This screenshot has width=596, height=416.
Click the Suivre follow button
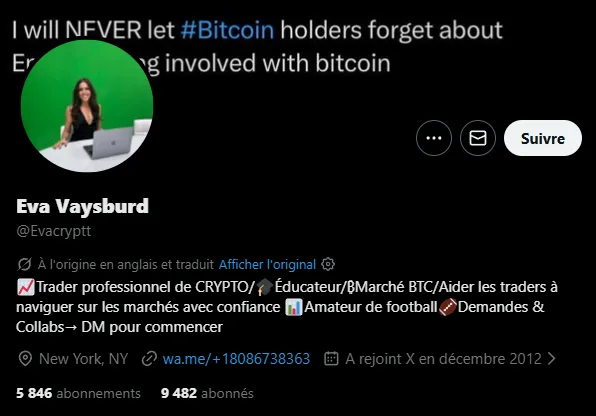point(543,138)
